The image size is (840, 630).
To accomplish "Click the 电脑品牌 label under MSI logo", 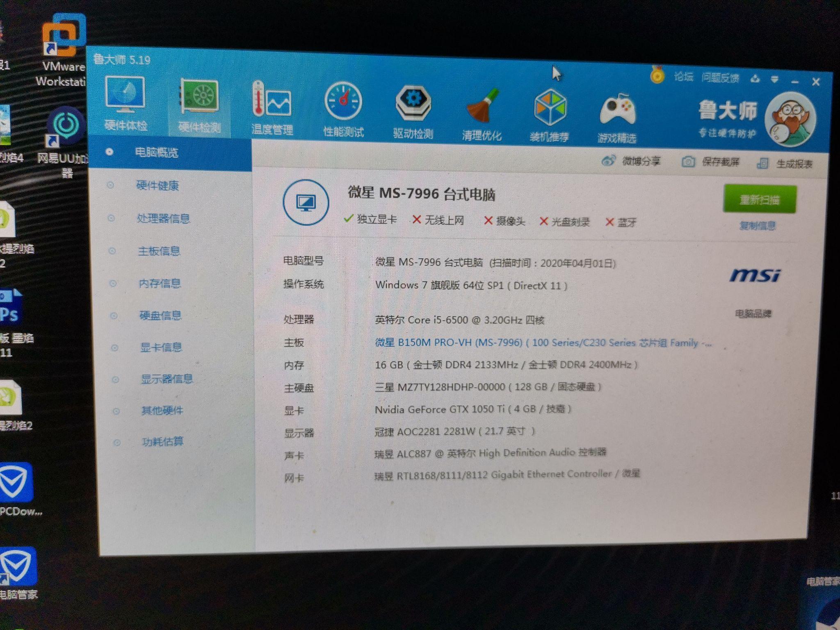I will [753, 314].
